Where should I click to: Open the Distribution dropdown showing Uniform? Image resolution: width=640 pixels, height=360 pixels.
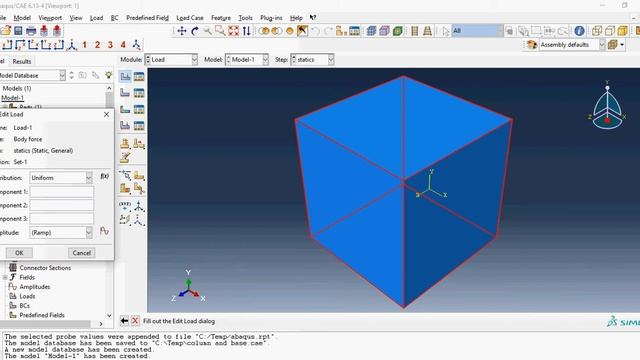[x=61, y=178]
